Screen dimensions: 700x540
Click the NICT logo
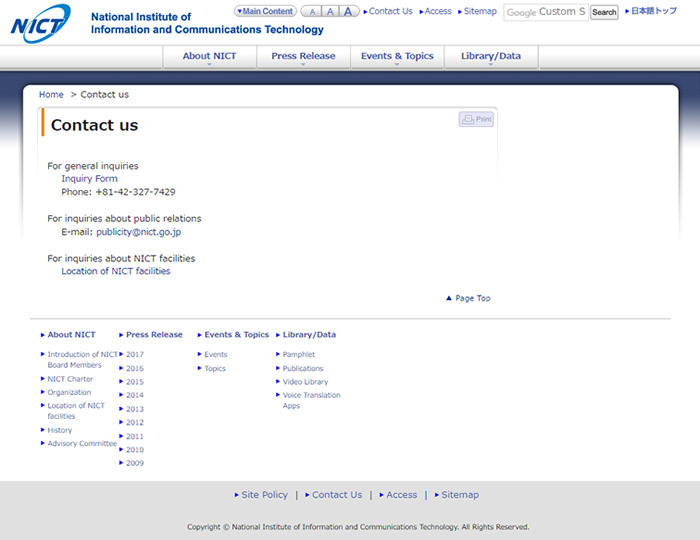[41, 24]
